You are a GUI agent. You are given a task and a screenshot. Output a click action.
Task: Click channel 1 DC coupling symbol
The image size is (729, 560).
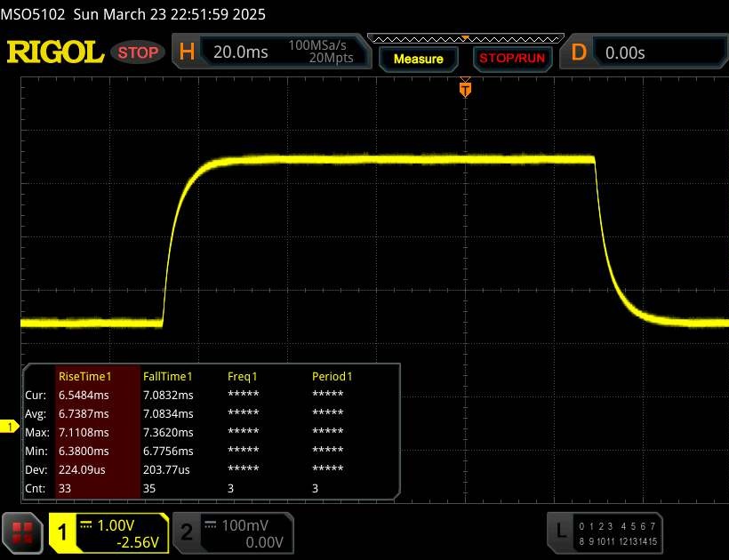86,524
